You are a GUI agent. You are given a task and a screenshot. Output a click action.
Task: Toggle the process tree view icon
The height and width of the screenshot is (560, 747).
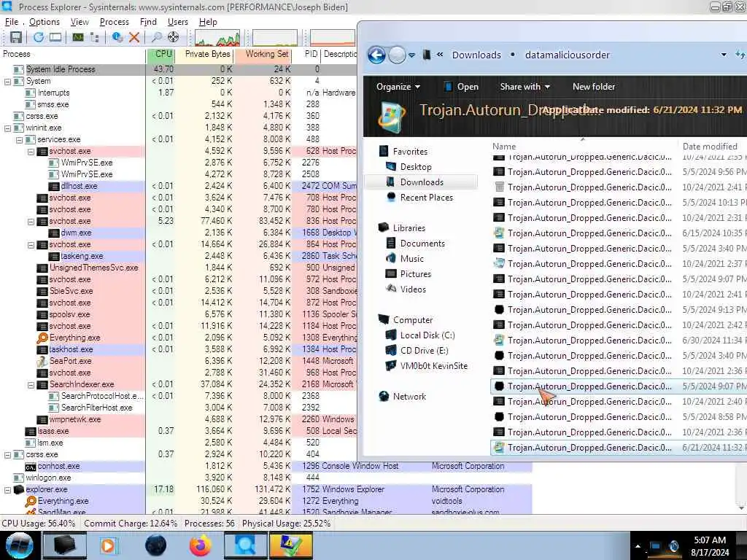(95, 37)
